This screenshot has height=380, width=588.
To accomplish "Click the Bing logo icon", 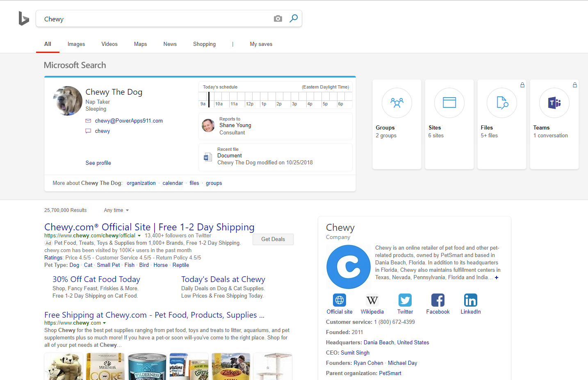I will [x=24, y=18].
